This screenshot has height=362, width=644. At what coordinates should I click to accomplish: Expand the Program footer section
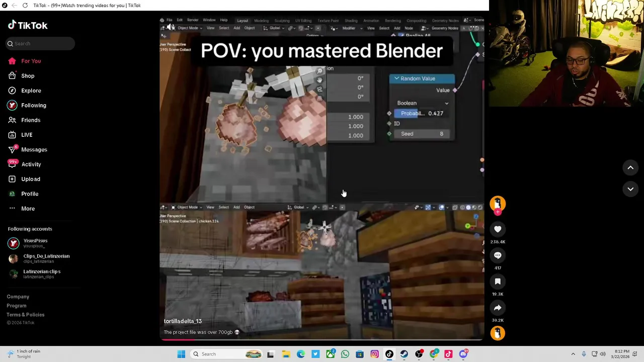coord(17,306)
